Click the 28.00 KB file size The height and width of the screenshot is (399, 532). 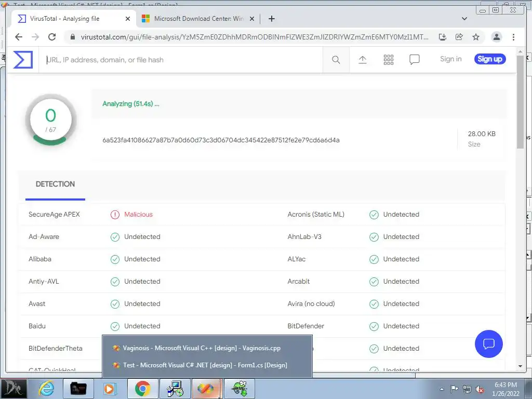click(482, 134)
